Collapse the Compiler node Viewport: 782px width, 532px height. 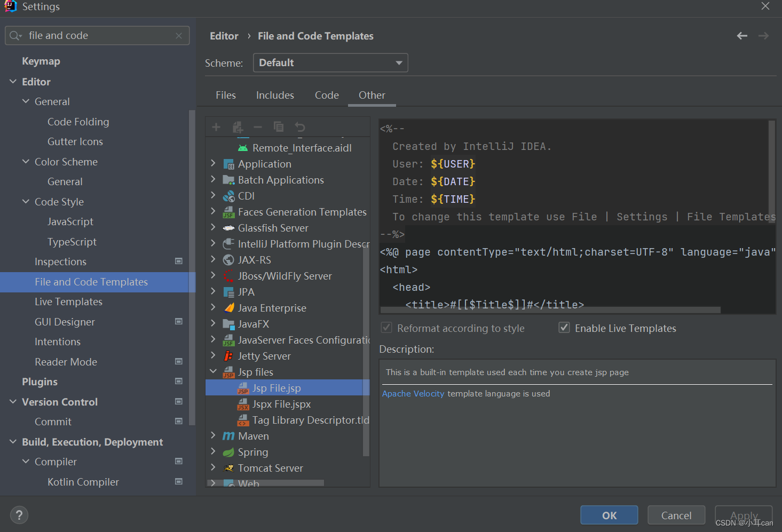click(26, 462)
